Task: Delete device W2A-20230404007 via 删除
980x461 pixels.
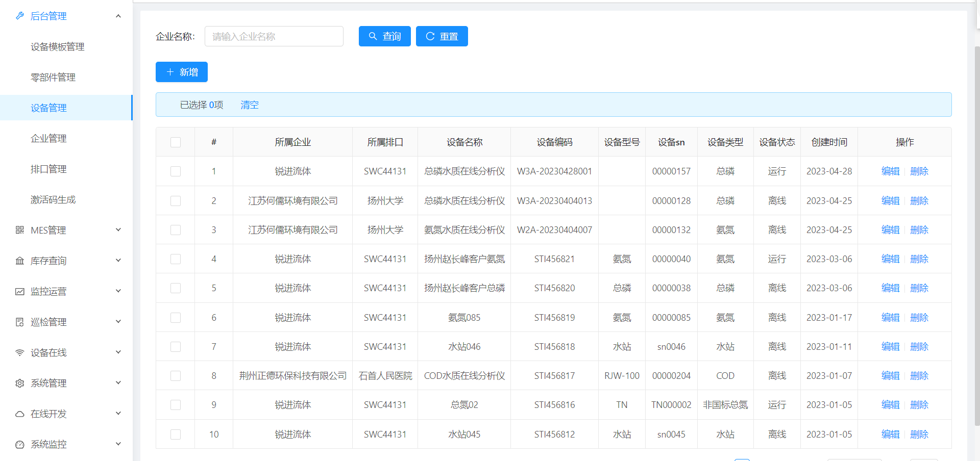Action: click(x=919, y=230)
